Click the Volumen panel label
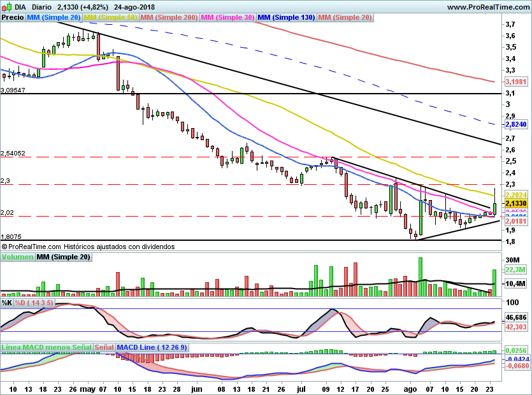532x395 pixels. click(x=17, y=257)
